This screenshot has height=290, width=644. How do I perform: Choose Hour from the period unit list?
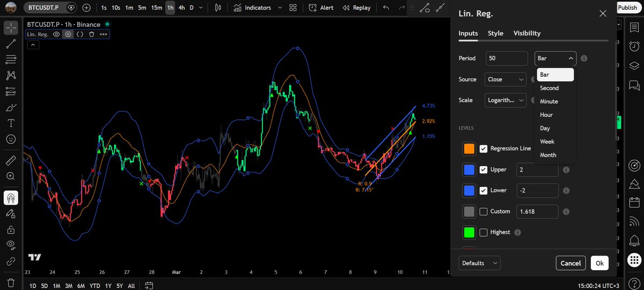(555, 115)
